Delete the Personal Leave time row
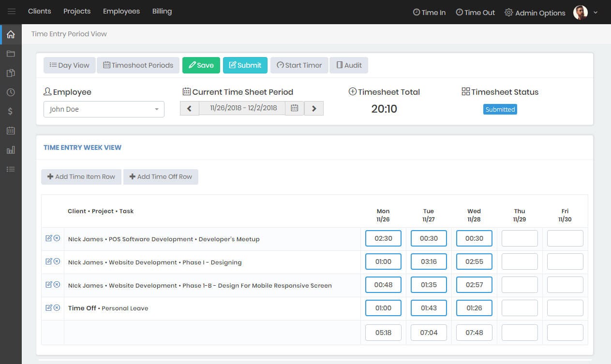Screen dimensions: 611x364 click(x=57, y=307)
